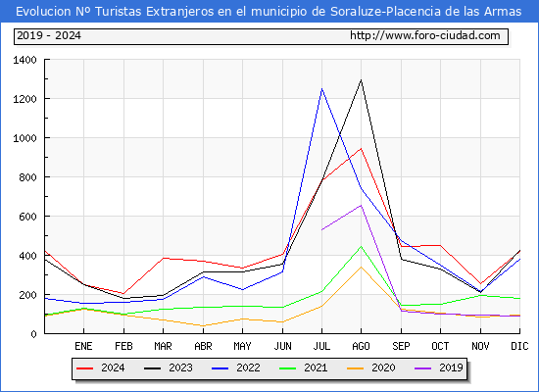
Task: Click the 1400 y-axis value
Action: click(24, 60)
